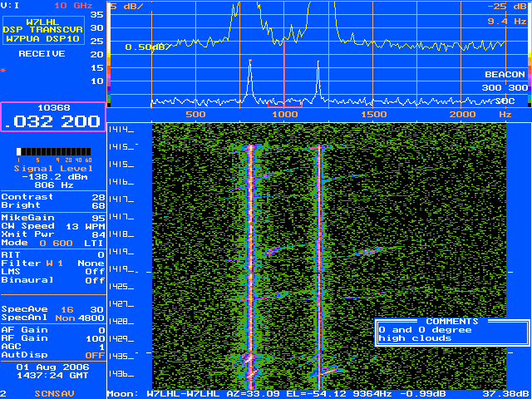
Task: Click the signal level S-meter bar
Action: [53, 151]
